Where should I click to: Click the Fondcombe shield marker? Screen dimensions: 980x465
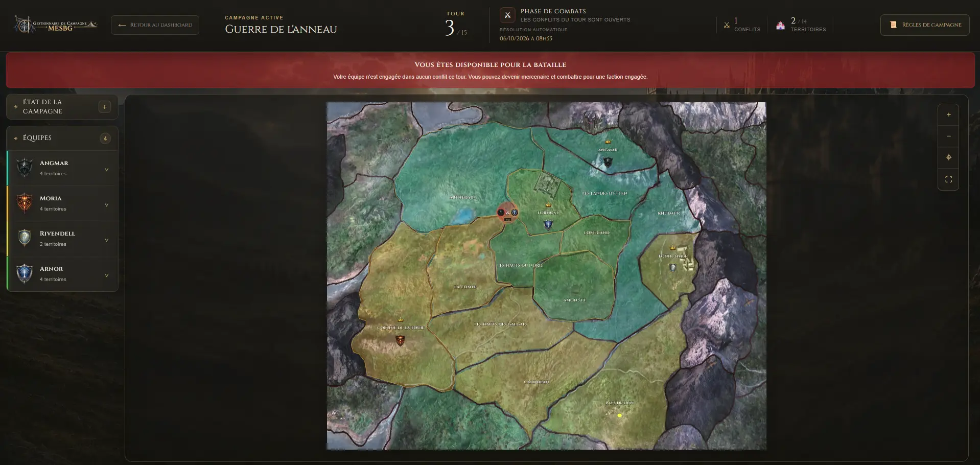[x=673, y=267]
